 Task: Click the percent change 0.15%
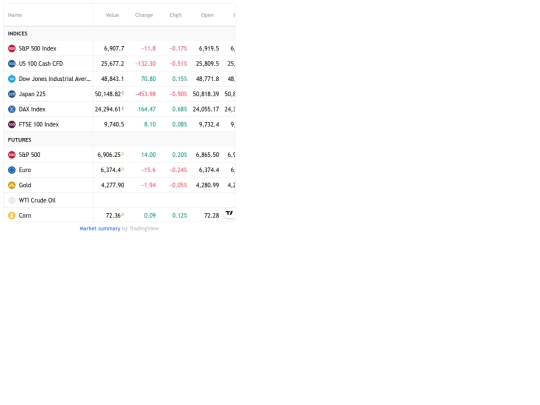pos(180,79)
